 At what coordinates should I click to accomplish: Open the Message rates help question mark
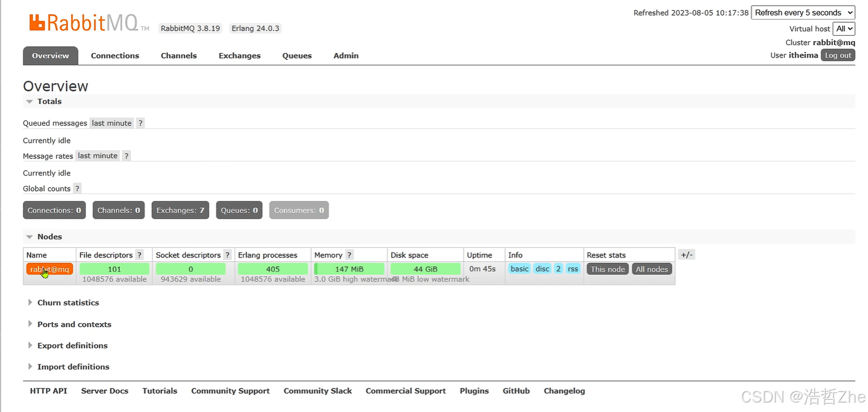(127, 156)
